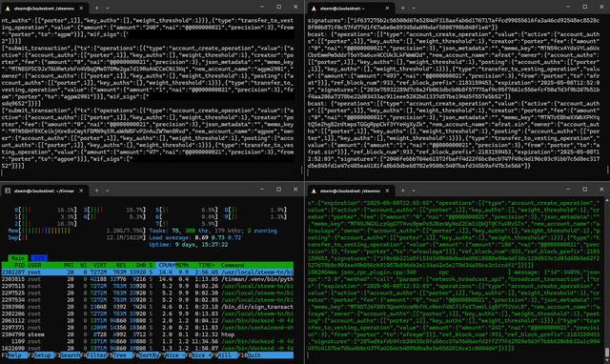Click the bottom-right terminal scrollbar
Viewport: 610px width, 364px height.
click(606, 353)
